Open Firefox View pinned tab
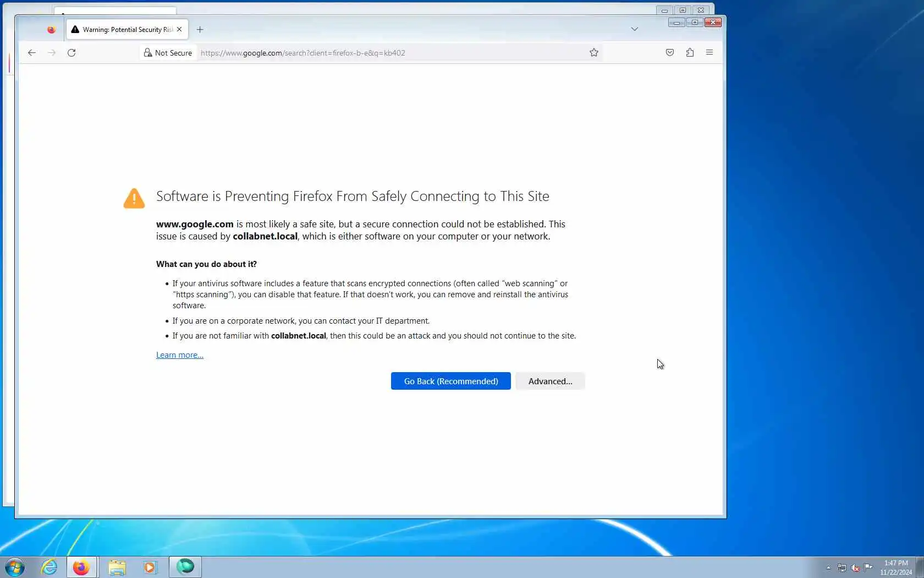Screen dimensions: 924x578 [51, 30]
